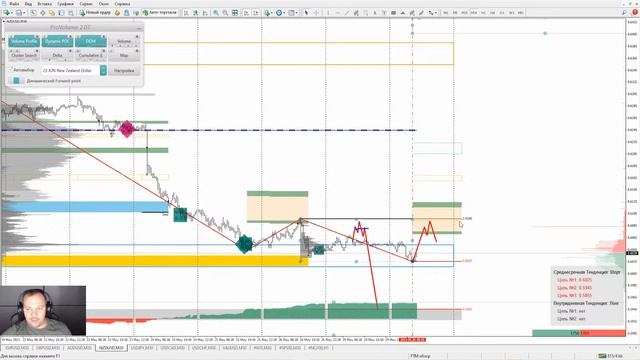The width and height of the screenshot is (640, 360).
Task: Toggle Dynamic POC in ProVolume panel
Action: click(x=57, y=41)
